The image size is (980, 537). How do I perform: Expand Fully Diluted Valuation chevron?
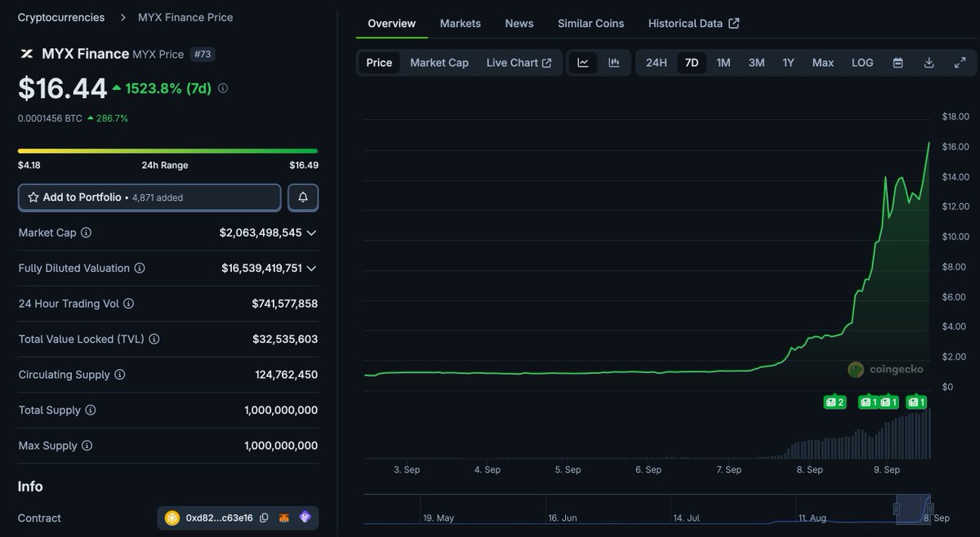coord(311,268)
